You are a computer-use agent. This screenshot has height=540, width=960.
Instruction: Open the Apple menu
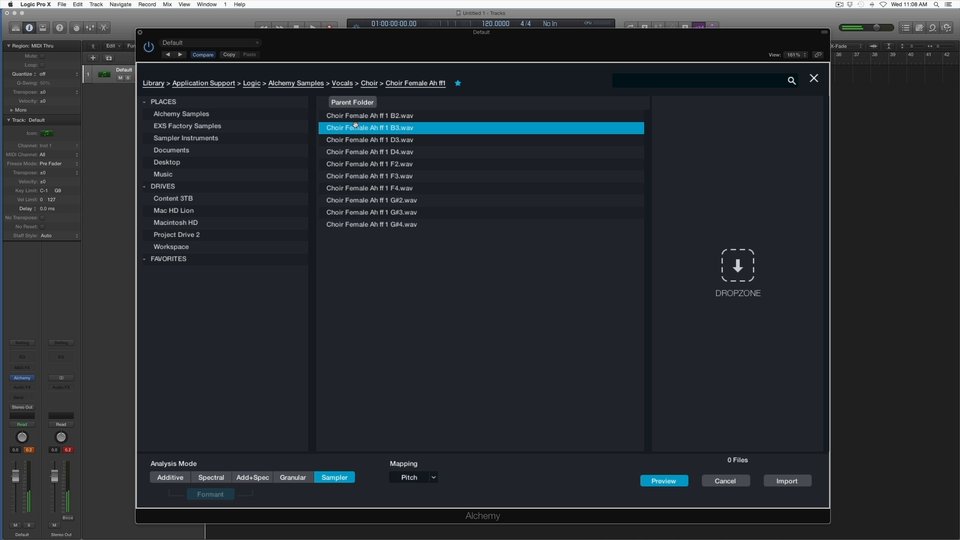coord(10,4)
